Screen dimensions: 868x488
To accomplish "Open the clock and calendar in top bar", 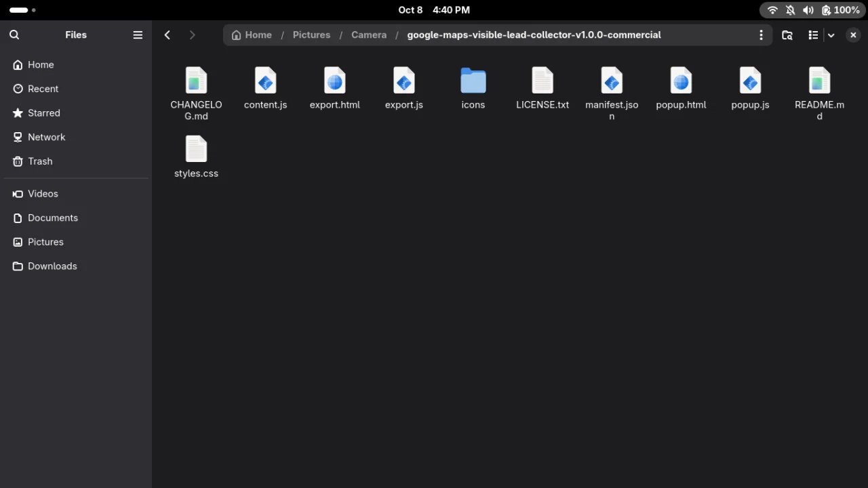I will [x=434, y=10].
